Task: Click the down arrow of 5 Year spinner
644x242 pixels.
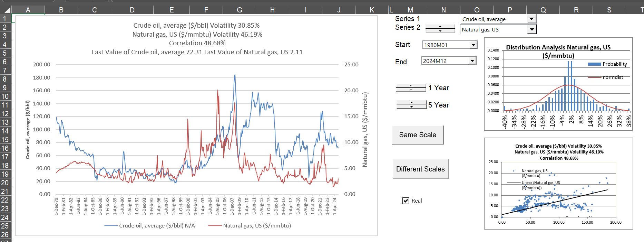Action: click(411, 107)
